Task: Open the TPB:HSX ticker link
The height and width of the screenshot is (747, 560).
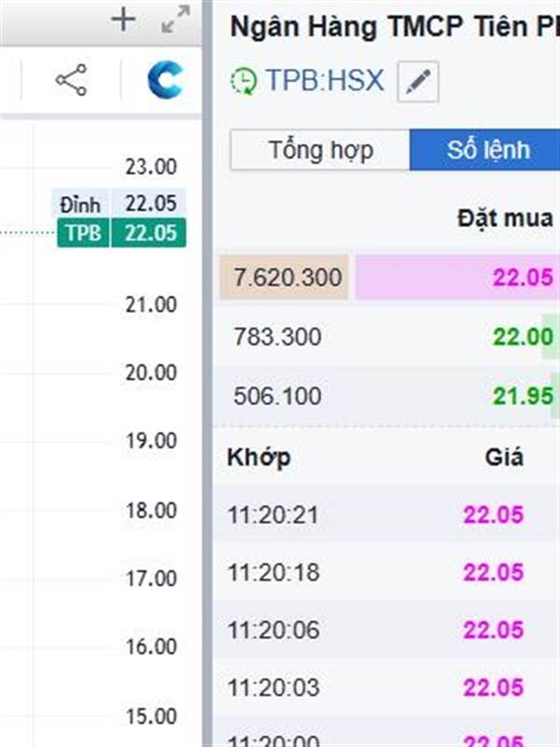Action: coord(324,80)
